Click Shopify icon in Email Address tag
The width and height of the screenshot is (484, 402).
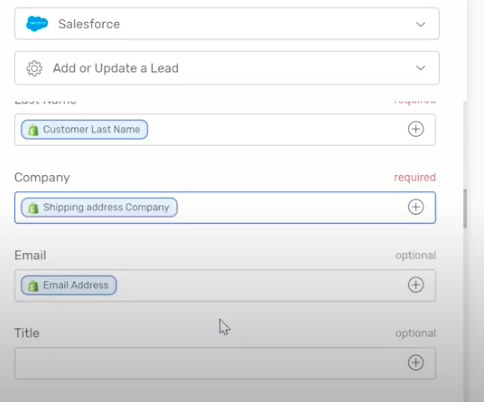[x=33, y=286]
